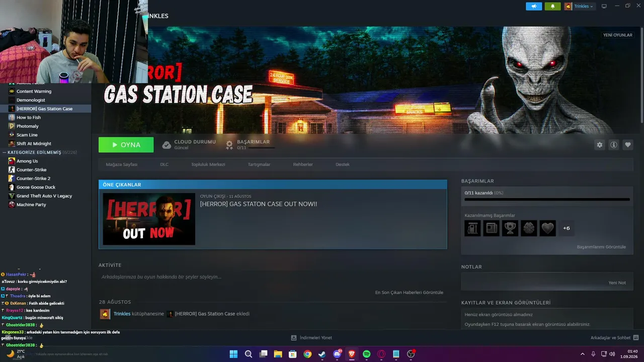644x362 pixels.
Task: Click the YENİ OYUNLAR banner label
Action: (618, 35)
